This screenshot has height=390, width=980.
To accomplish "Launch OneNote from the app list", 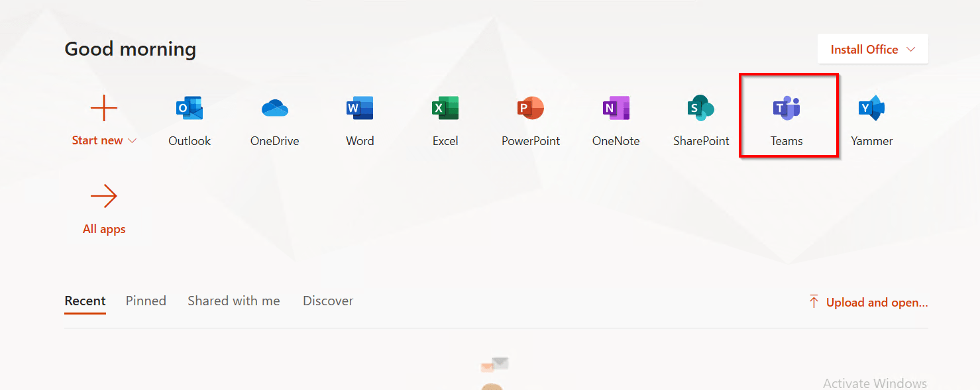I will click(x=616, y=109).
